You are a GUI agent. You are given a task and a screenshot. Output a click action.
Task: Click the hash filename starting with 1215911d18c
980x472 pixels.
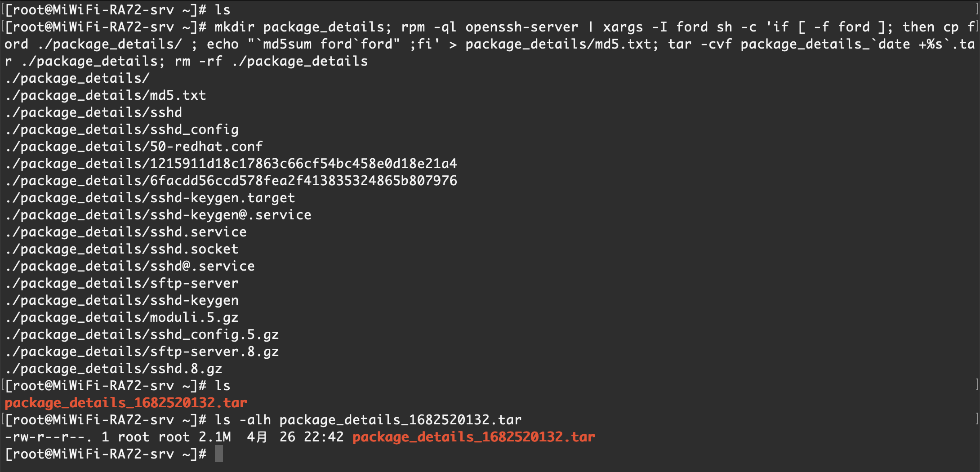click(303, 164)
